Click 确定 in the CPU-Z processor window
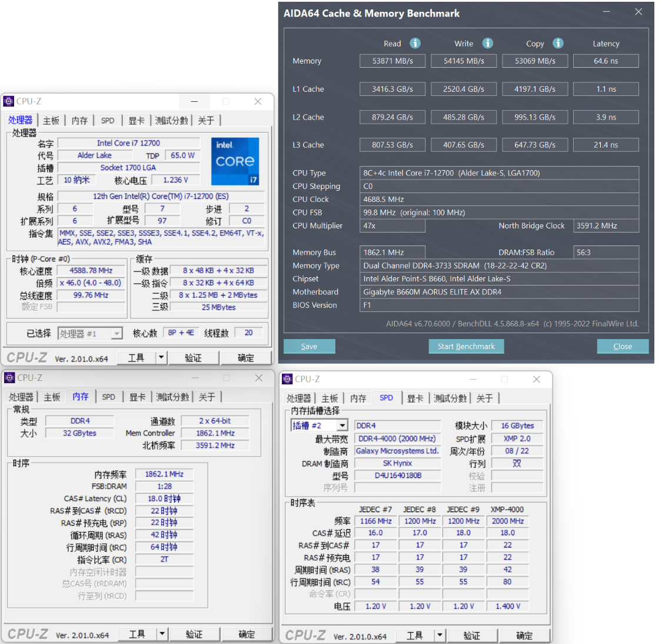Screen dimensions: 662x644 point(246,358)
